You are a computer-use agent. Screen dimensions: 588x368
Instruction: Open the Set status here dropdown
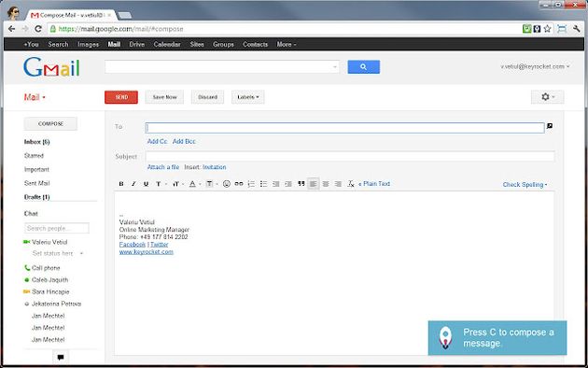[57, 254]
